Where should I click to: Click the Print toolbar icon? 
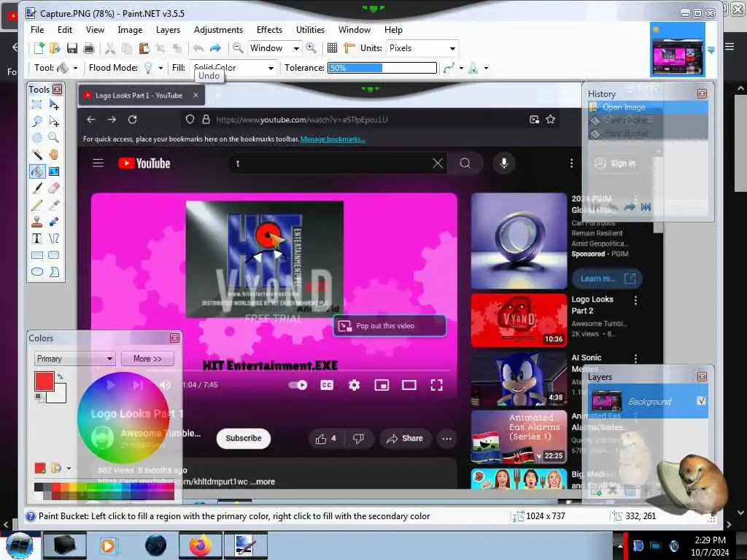88,48
